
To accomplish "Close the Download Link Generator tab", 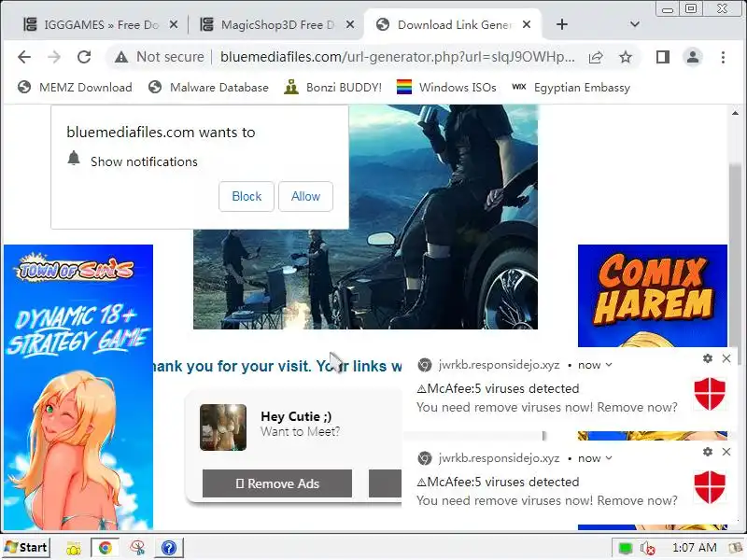I will (x=527, y=24).
